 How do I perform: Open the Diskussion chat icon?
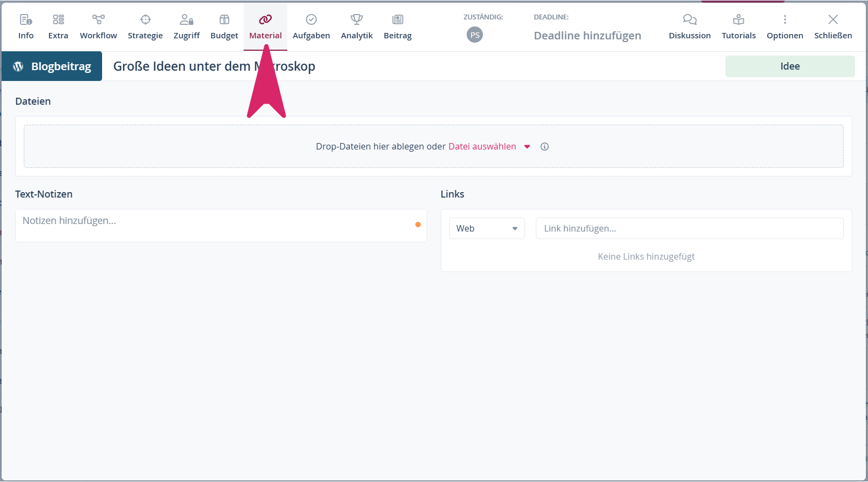pyautogui.click(x=690, y=20)
